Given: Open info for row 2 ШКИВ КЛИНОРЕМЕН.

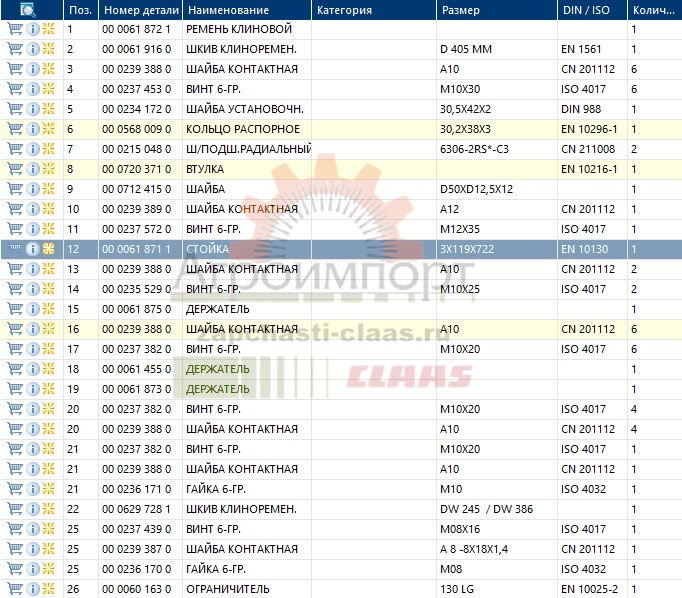Looking at the screenshot, I should 33,49.
